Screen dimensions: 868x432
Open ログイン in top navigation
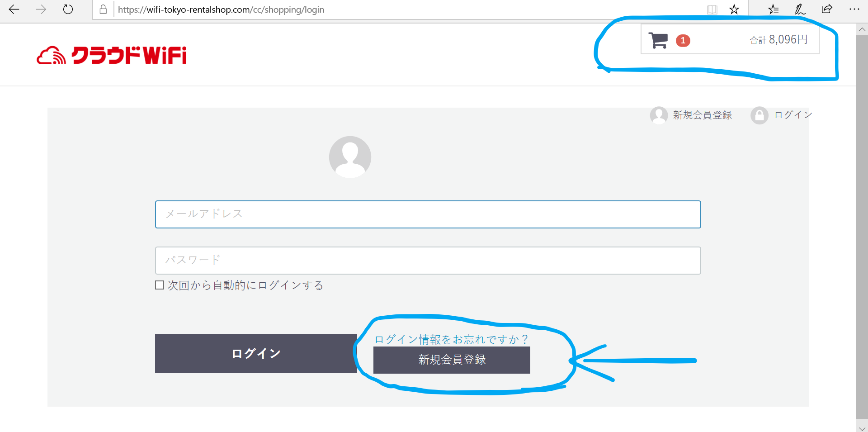[793, 115]
